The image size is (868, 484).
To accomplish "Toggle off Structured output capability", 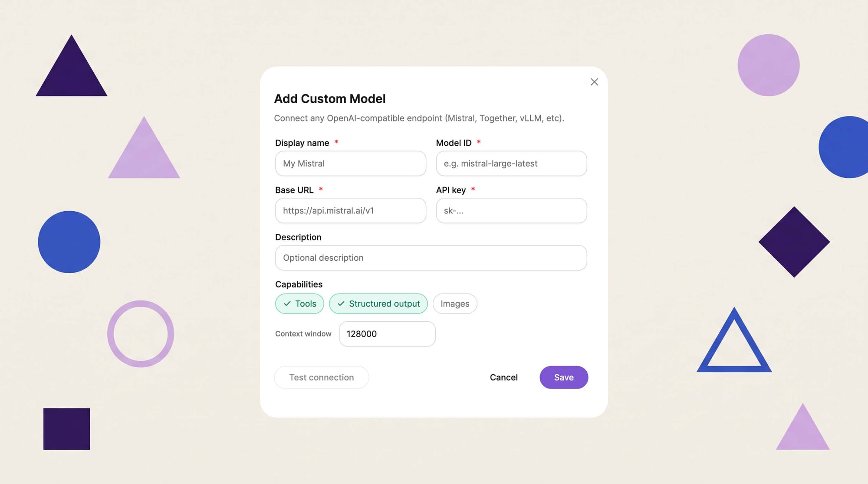I will click(x=378, y=304).
